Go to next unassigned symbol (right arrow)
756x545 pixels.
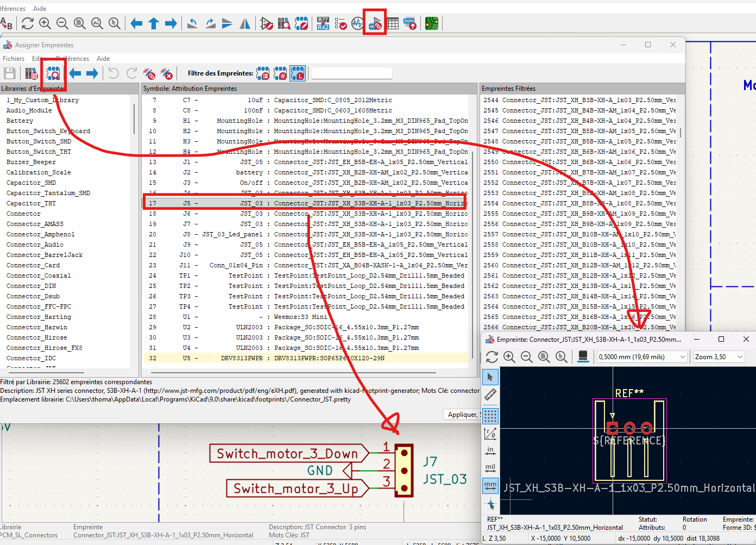pos(92,73)
